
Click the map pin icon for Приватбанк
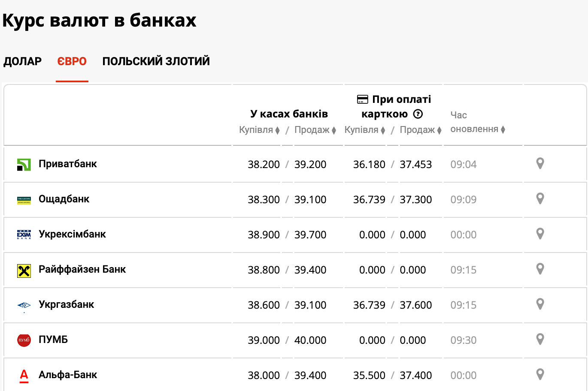coord(540,163)
